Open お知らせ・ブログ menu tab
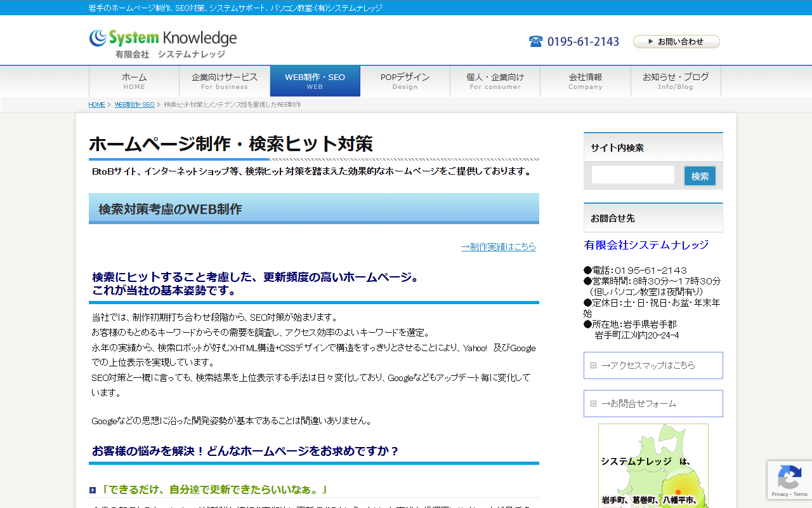 pyautogui.click(x=676, y=81)
